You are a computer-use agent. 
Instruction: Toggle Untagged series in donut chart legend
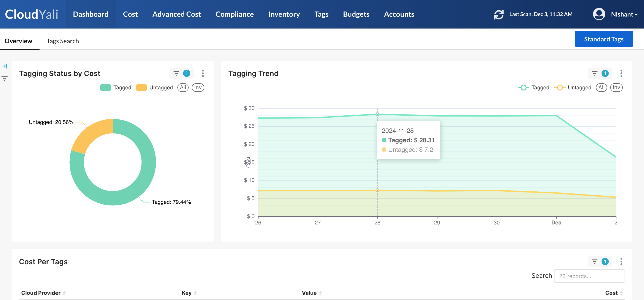click(154, 88)
